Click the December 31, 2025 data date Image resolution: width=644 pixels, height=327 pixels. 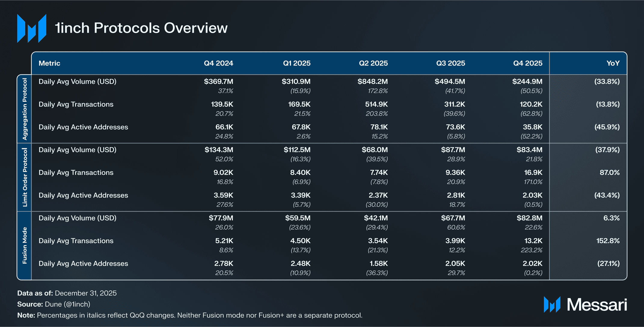coord(86,293)
